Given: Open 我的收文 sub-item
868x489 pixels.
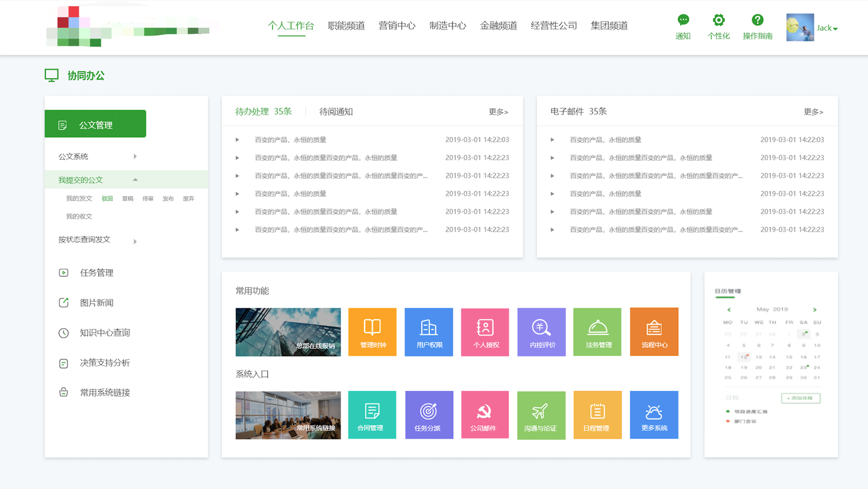Looking at the screenshot, I should pos(79,216).
